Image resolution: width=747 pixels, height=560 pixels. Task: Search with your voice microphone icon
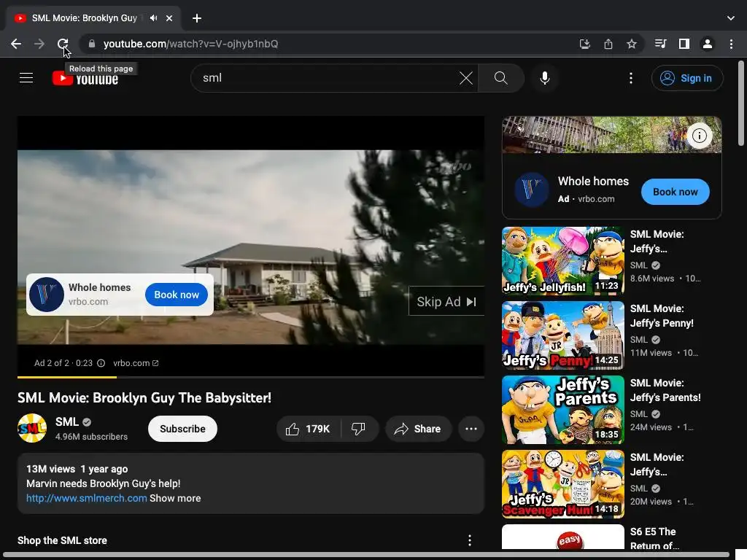[544, 77]
